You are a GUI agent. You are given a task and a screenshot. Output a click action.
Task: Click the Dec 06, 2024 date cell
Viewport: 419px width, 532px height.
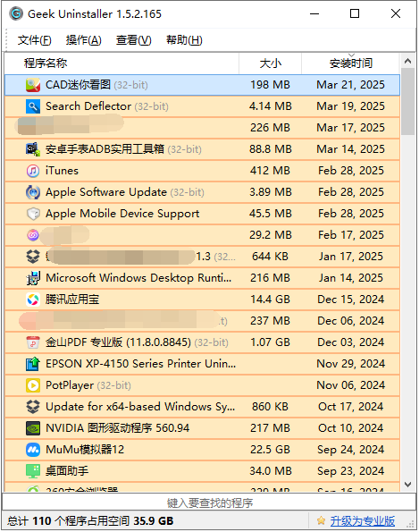(x=350, y=321)
